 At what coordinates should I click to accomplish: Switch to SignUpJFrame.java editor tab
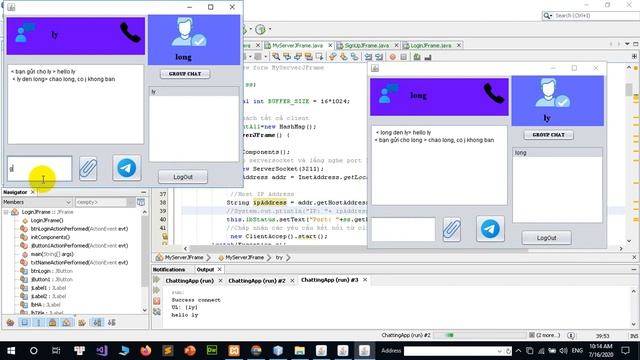(367, 45)
